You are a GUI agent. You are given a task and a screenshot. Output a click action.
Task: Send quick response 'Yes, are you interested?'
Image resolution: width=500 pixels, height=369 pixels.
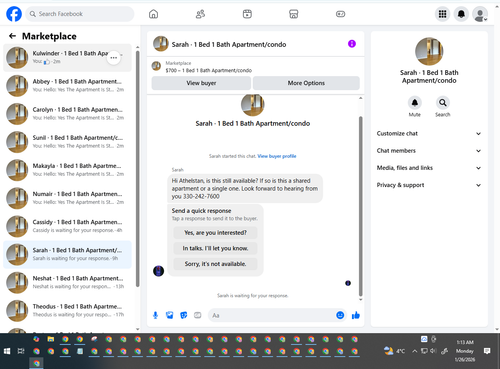pos(215,233)
